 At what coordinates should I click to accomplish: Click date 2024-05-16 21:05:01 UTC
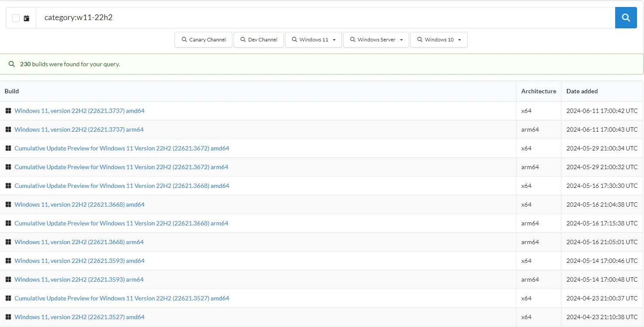(602, 242)
